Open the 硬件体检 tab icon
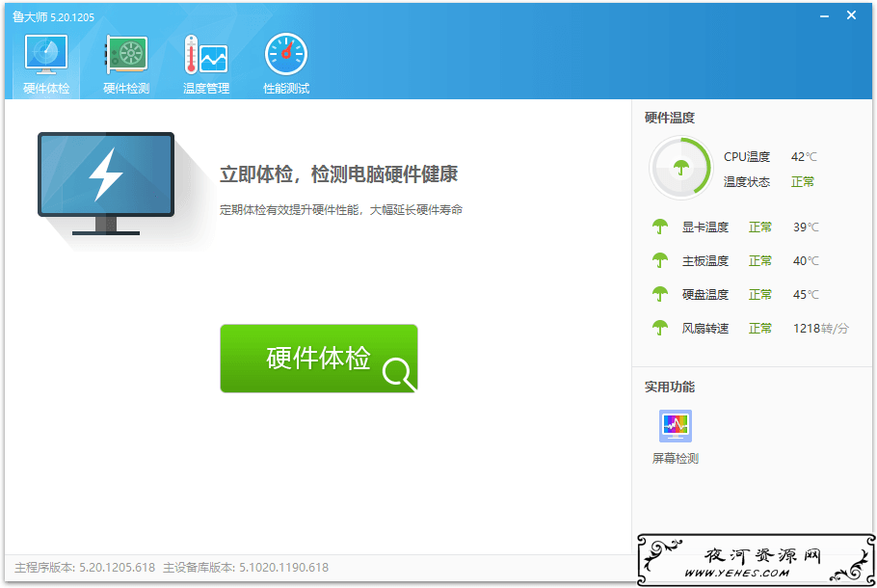Screen dimensions: 877x588 coord(46,54)
